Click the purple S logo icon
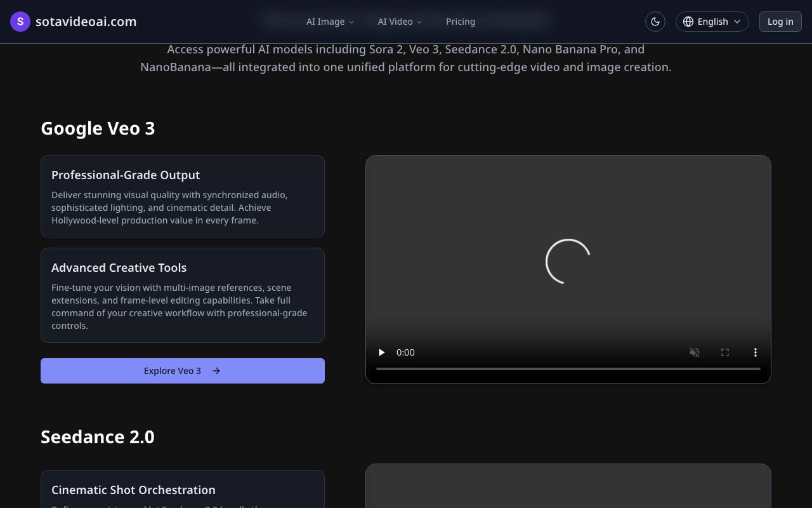Viewport: 812px width, 508px height. click(x=20, y=22)
